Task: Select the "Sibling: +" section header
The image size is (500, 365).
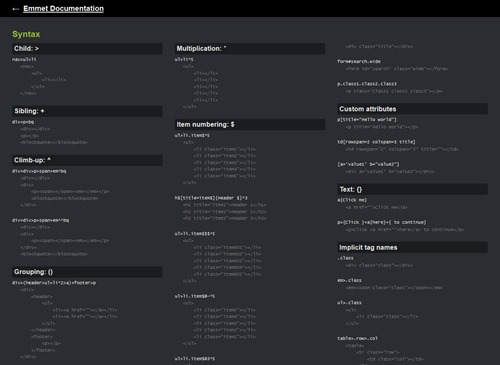Action: coord(87,111)
